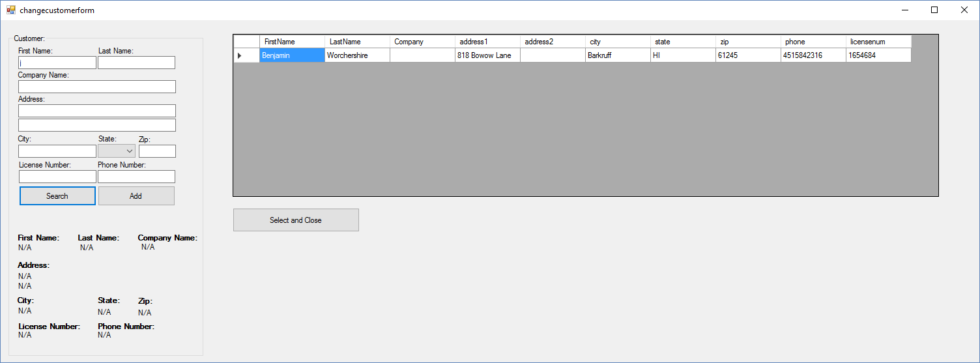This screenshot has width=980, height=363.
Task: Select the 'Barkruff' city cell
Action: coord(618,55)
